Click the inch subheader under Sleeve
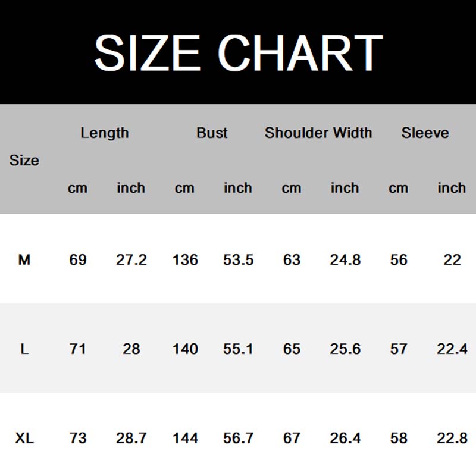 click(452, 188)
